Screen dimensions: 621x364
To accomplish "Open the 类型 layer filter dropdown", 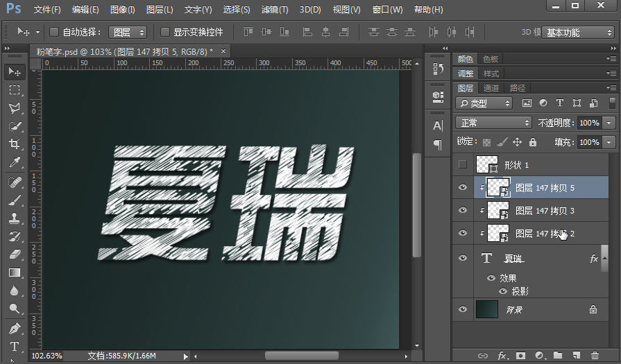I will pyautogui.click(x=484, y=103).
